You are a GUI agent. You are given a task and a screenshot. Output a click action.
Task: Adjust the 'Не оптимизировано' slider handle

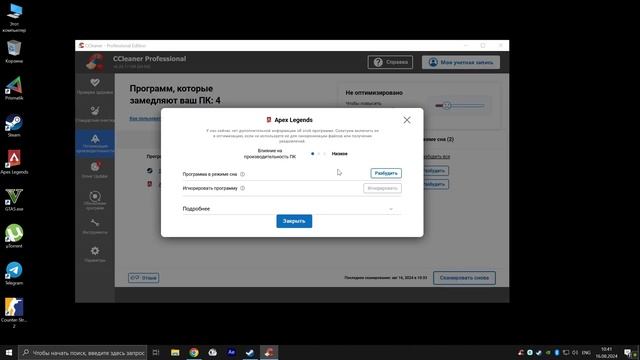447,105
